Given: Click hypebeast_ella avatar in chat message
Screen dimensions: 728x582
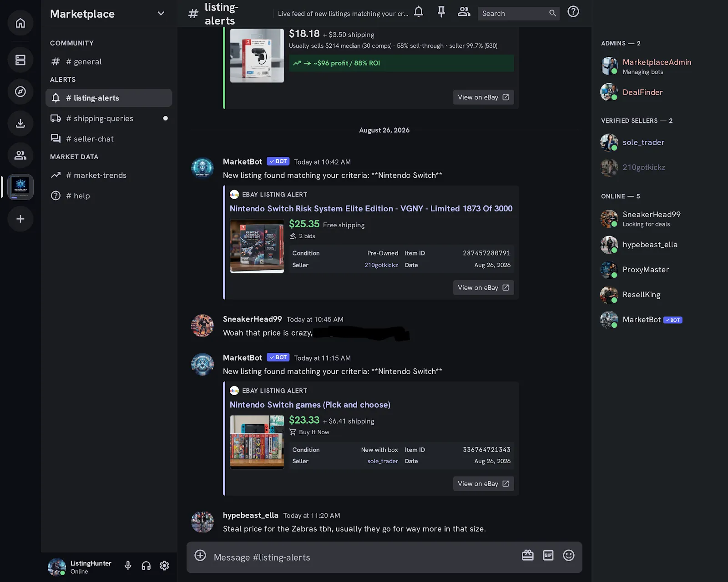Looking at the screenshot, I should click(202, 522).
